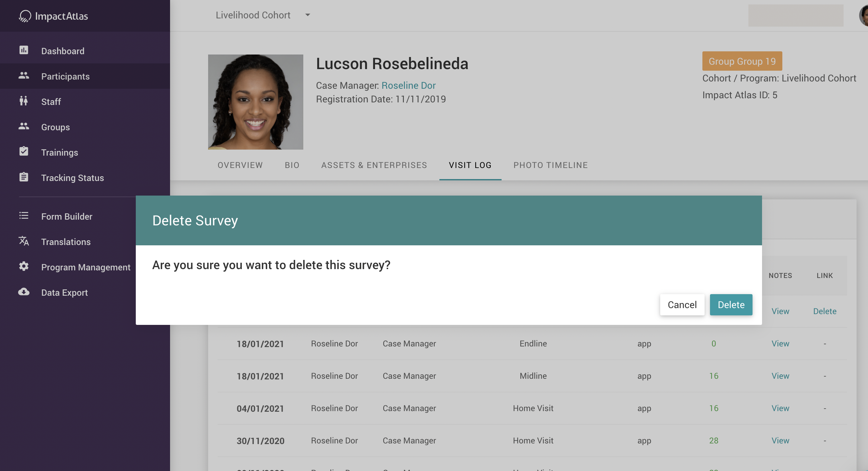Click the Trainings clipboard-check icon
Viewport: 868px width, 471px height.
click(23, 152)
